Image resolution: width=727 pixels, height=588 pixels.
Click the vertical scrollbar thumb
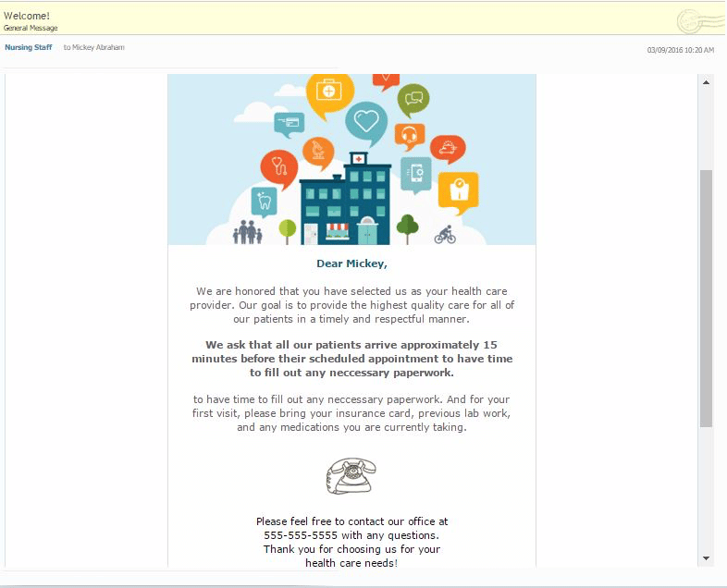(x=706, y=299)
